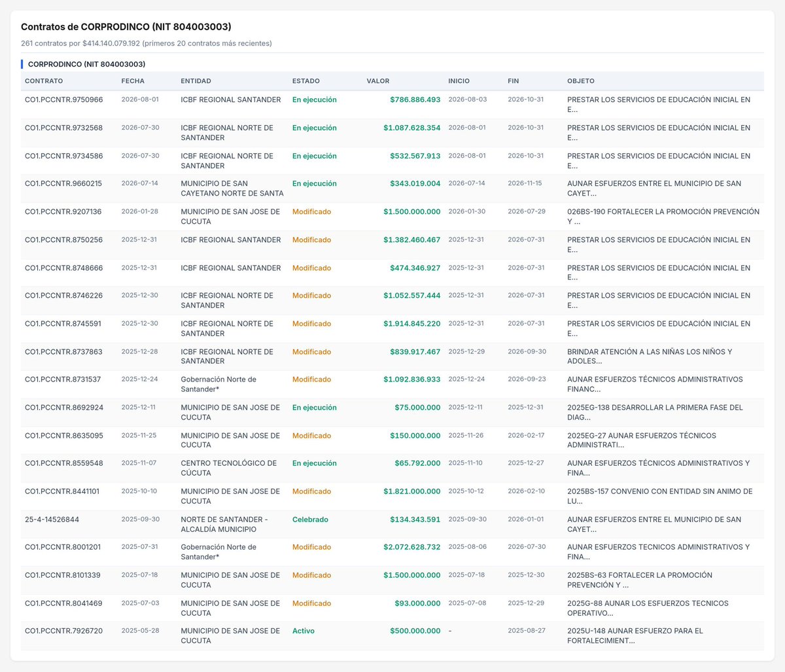Click the MUNICIPIO DE SAN CAYETANO entity cell

click(232, 188)
